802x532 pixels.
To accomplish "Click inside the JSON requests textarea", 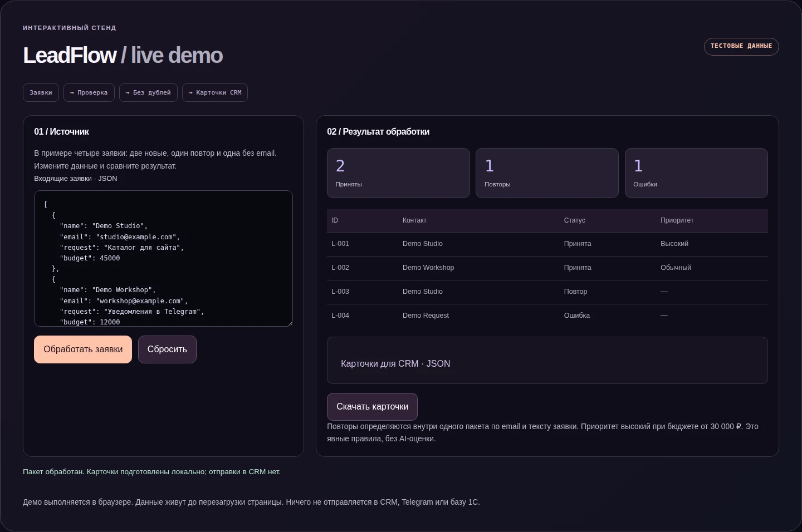I will click(163, 259).
